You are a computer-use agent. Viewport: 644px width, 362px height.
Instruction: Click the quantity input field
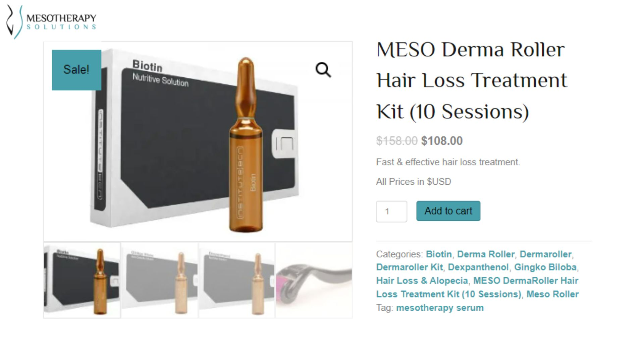[x=391, y=212]
